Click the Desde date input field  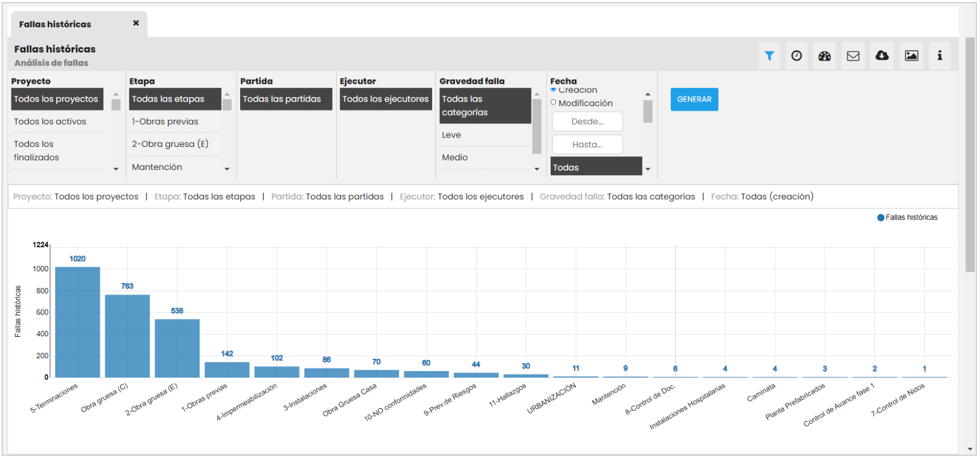[587, 121]
